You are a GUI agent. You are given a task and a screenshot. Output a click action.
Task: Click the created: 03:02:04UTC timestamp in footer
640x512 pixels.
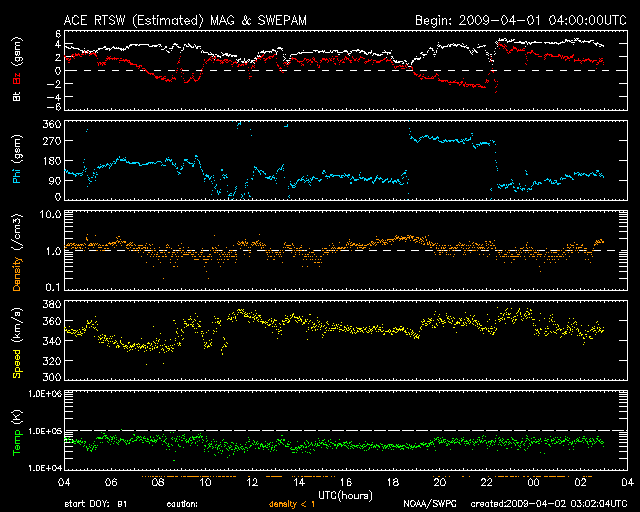coord(549,504)
